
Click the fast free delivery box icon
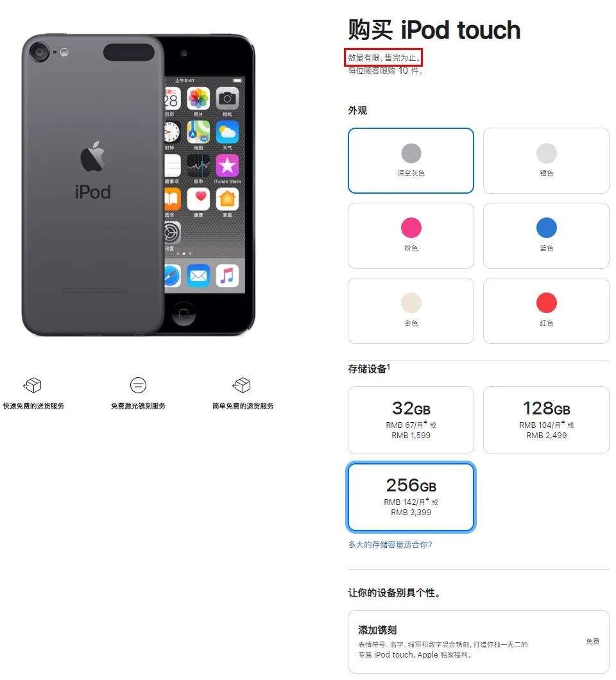[32, 385]
